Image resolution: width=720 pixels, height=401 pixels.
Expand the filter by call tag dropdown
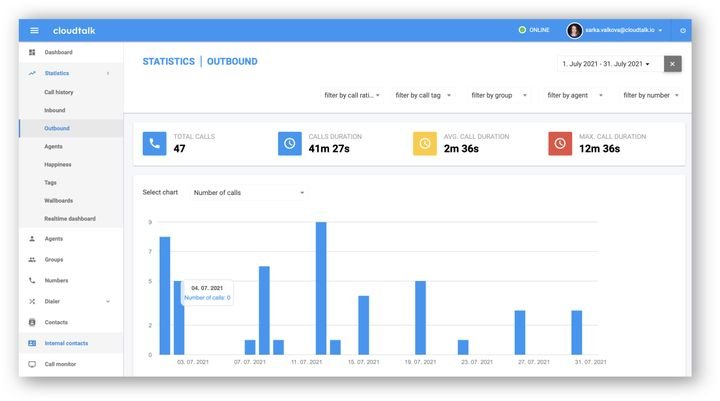click(x=423, y=96)
